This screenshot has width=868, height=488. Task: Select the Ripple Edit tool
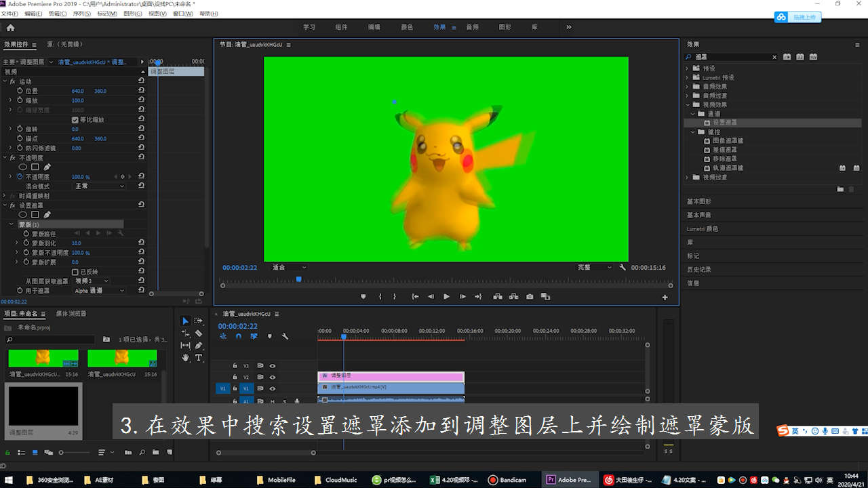(185, 333)
